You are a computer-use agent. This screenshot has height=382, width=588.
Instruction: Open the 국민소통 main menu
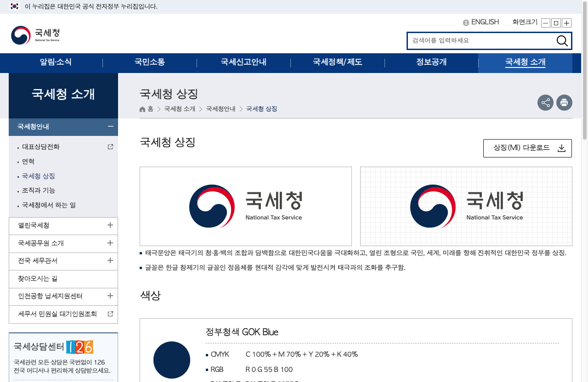[x=150, y=62]
